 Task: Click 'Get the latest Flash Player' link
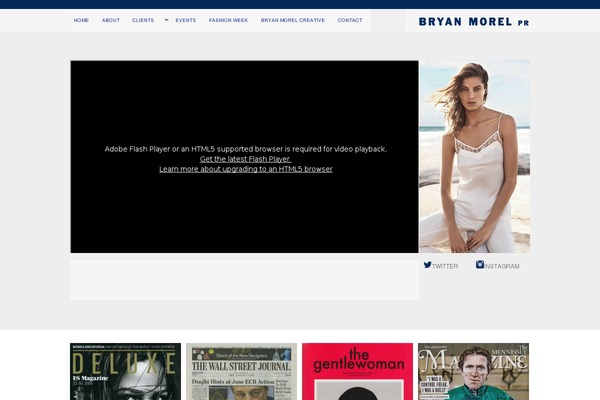(245, 159)
